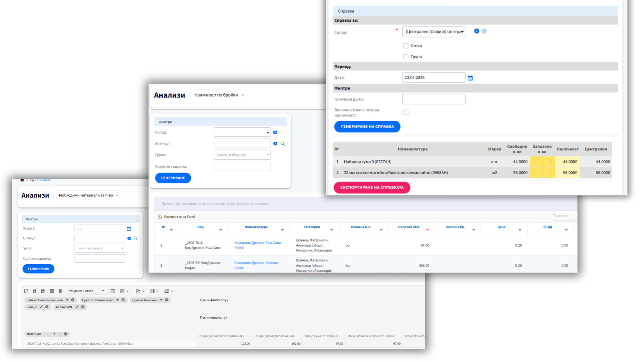Screen dimensions: 644x362
Task: Open 'Сума от Вложено к-во' aggregation dropdown
Action: click(118, 300)
